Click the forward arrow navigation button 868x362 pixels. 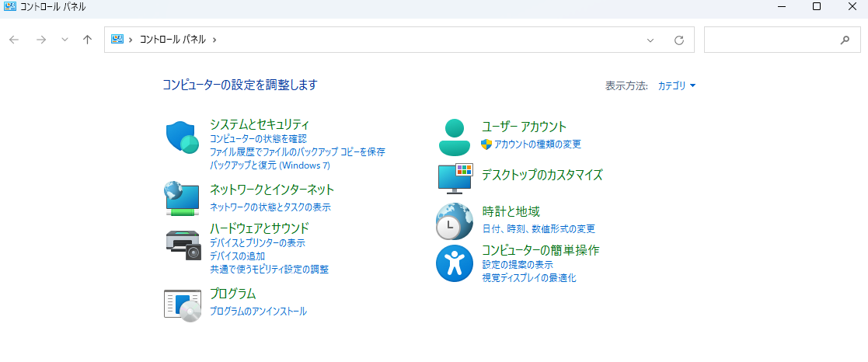click(41, 40)
